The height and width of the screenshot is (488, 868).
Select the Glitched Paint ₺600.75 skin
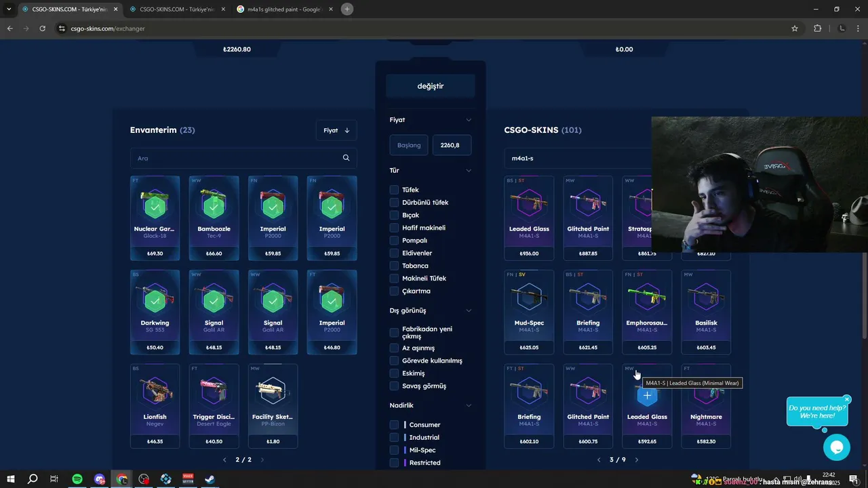[x=588, y=407]
